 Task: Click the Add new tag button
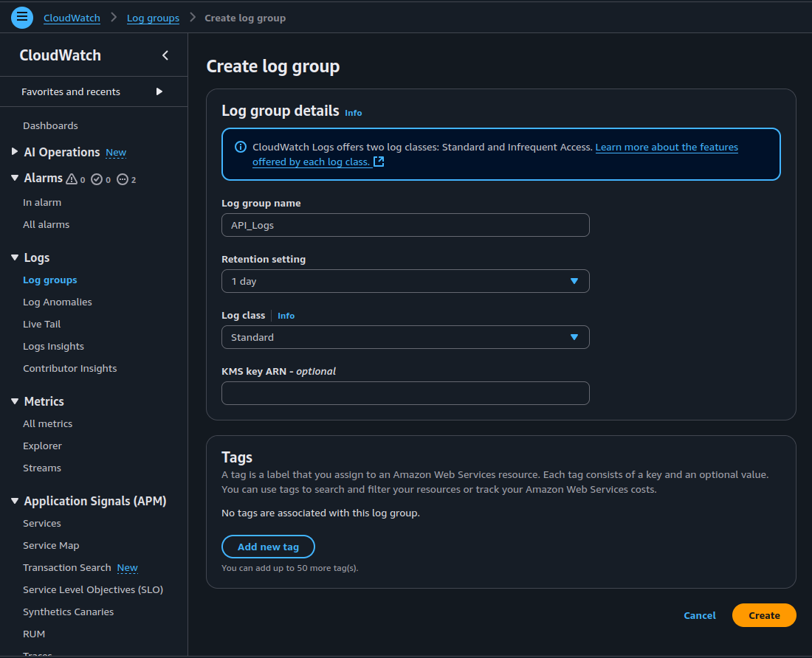268,547
